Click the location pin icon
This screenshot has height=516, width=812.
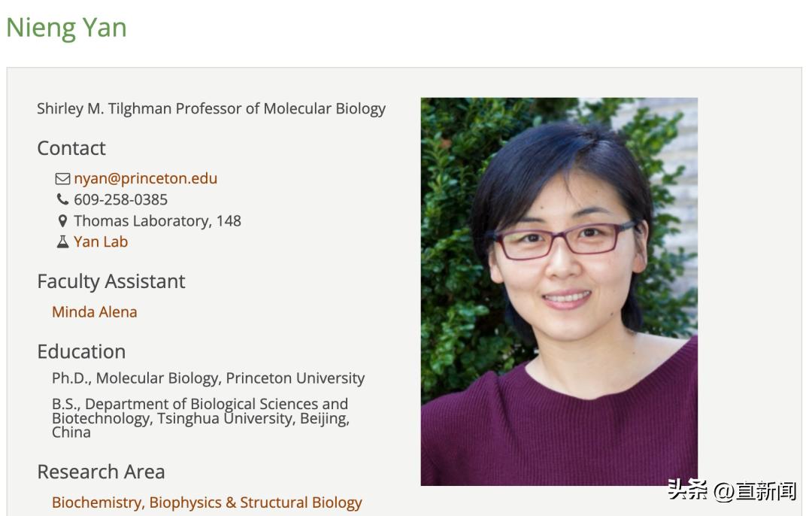(x=62, y=221)
